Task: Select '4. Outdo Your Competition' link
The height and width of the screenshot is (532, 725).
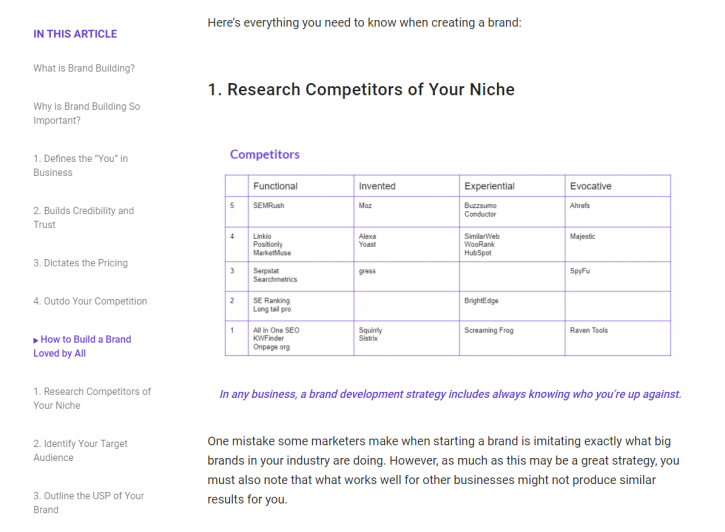Action: [90, 301]
